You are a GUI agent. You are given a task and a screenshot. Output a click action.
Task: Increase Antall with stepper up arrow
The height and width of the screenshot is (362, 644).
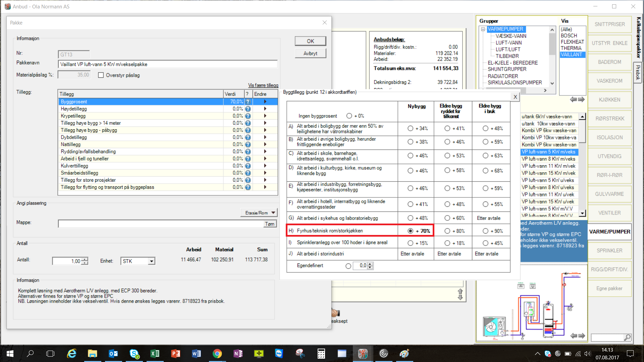tap(85, 259)
